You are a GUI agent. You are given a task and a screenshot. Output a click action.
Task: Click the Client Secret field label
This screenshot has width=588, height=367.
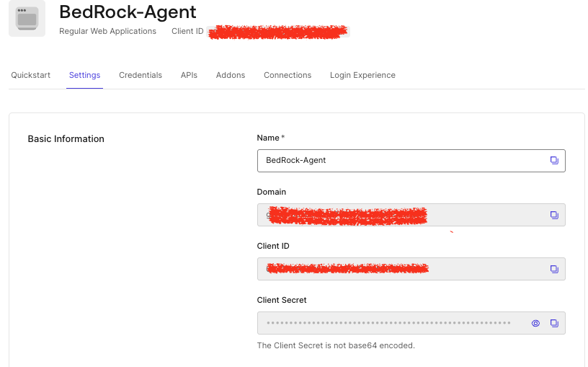282,300
